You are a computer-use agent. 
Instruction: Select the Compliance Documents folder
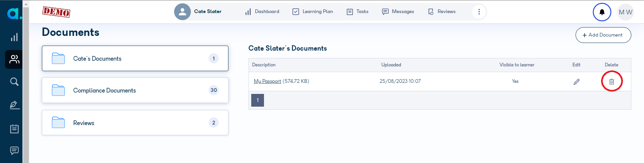point(135,90)
